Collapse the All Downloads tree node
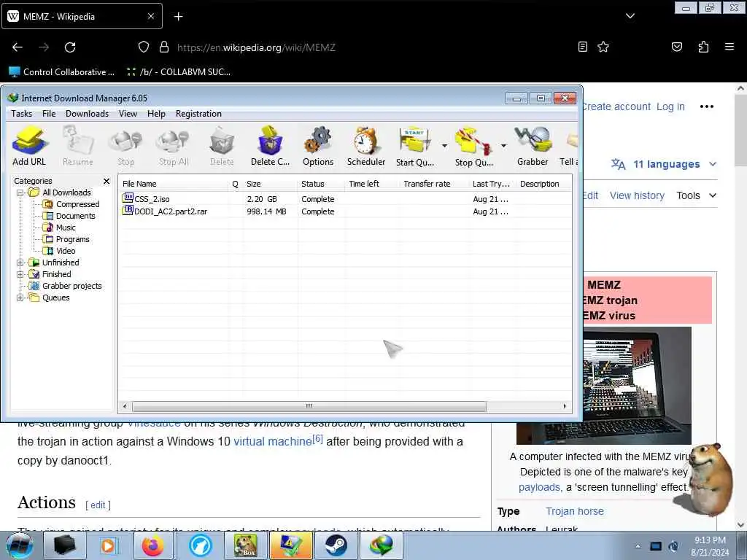The image size is (747, 560). click(20, 192)
